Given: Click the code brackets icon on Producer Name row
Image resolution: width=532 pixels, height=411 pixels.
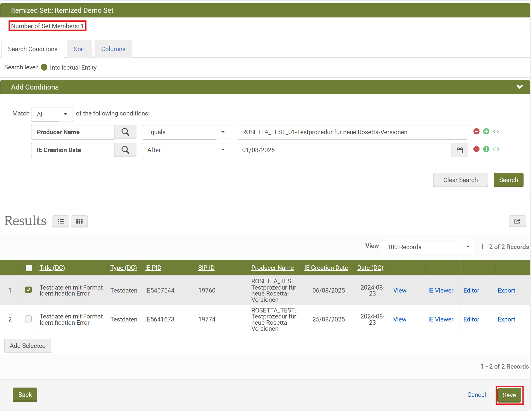Looking at the screenshot, I should [496, 131].
